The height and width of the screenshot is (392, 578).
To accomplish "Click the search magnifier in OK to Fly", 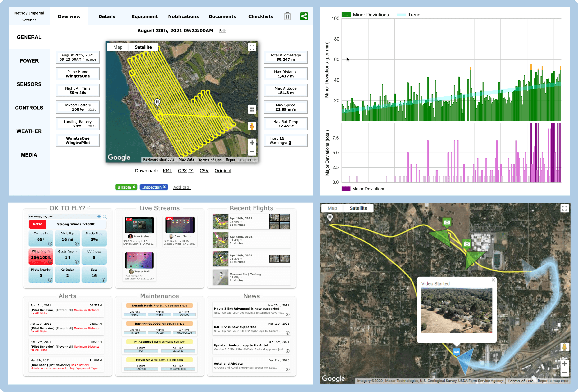I will coord(105,217).
